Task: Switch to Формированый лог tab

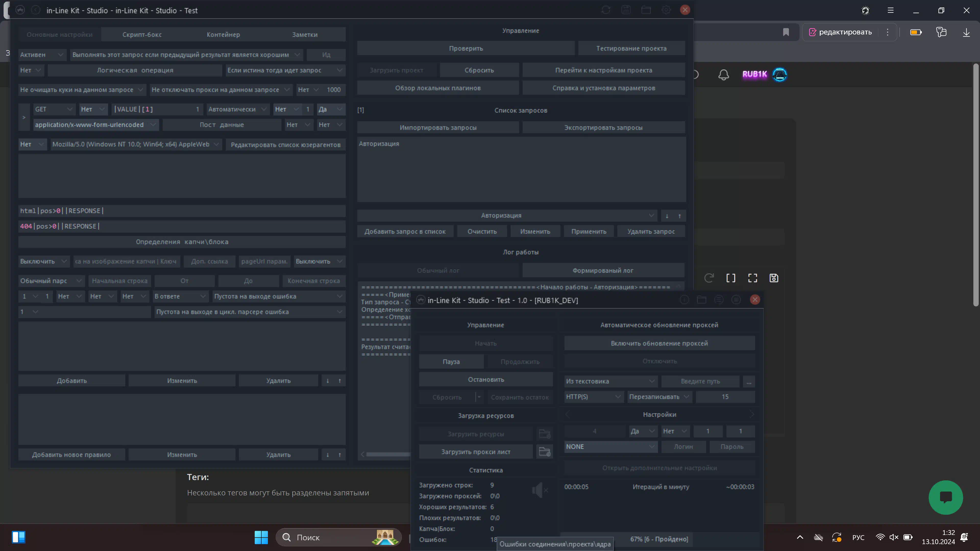Action: point(603,270)
